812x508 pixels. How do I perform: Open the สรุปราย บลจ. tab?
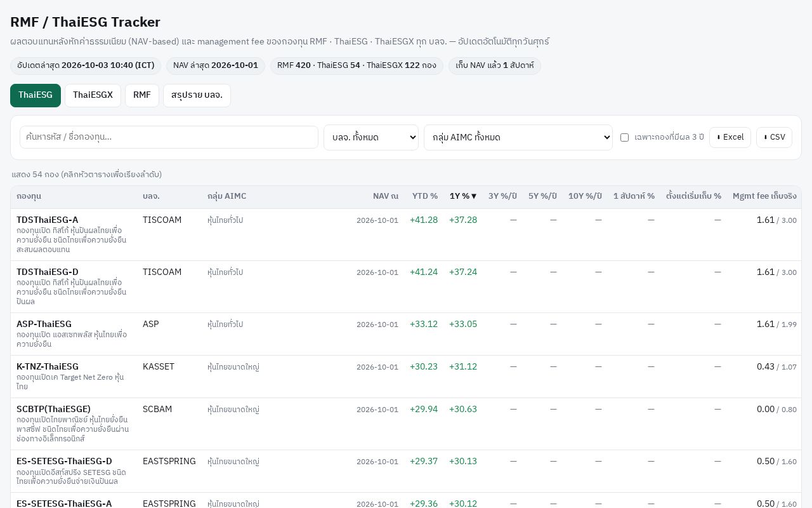coord(197,95)
